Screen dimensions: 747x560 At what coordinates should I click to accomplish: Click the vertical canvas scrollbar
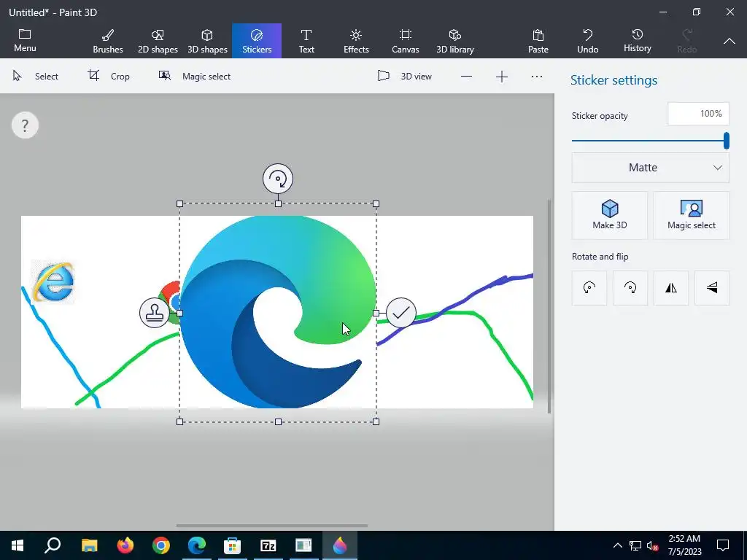549,307
